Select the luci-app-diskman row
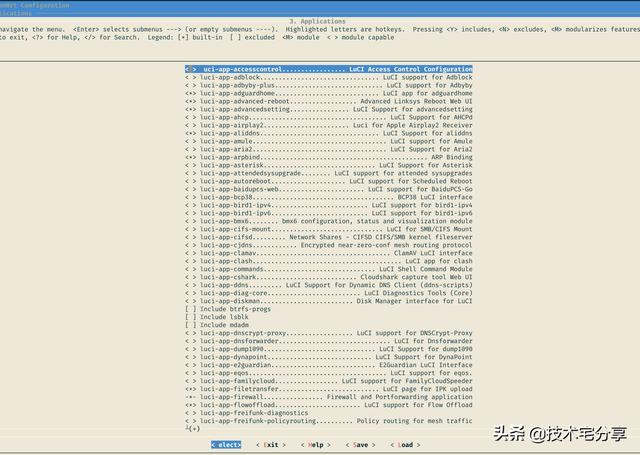 point(329,301)
